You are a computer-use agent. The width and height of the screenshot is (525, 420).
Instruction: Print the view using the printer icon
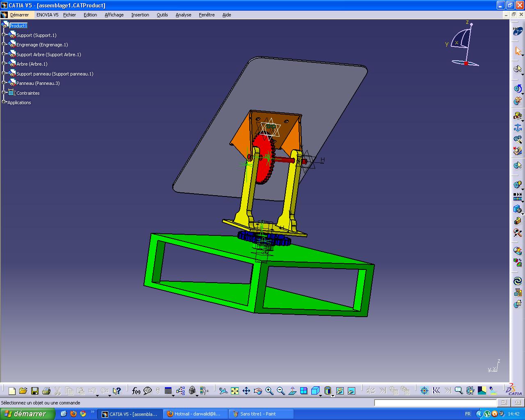pos(46,391)
